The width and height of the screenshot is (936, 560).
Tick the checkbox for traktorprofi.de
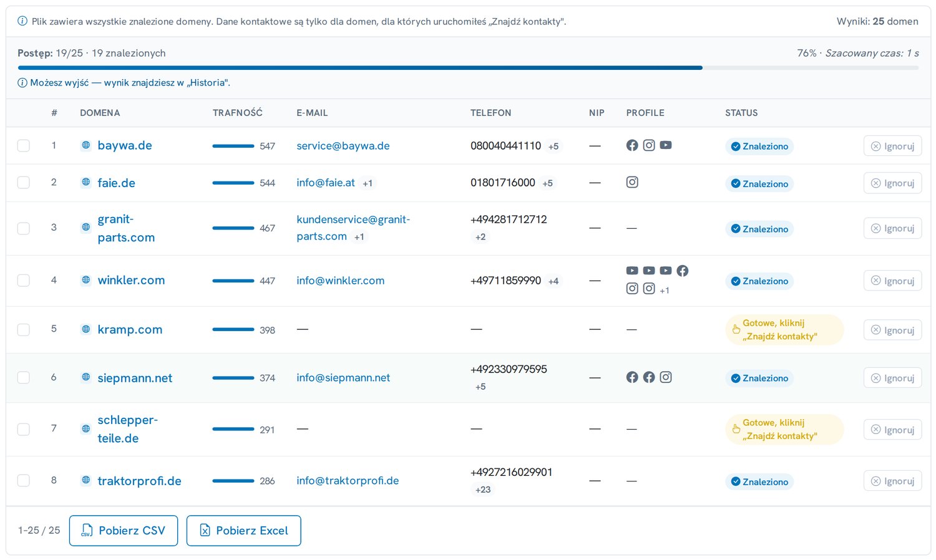tap(24, 481)
